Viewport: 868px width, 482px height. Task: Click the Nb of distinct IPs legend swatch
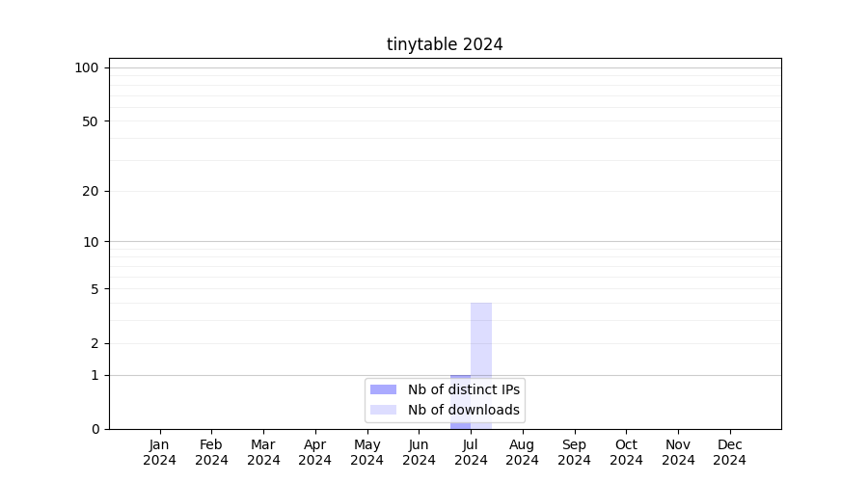pos(383,389)
